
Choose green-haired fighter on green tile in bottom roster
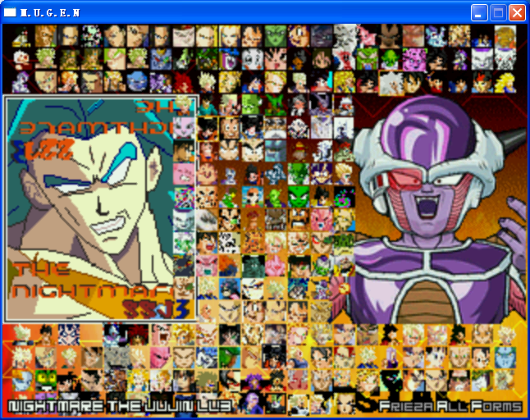(229, 358)
